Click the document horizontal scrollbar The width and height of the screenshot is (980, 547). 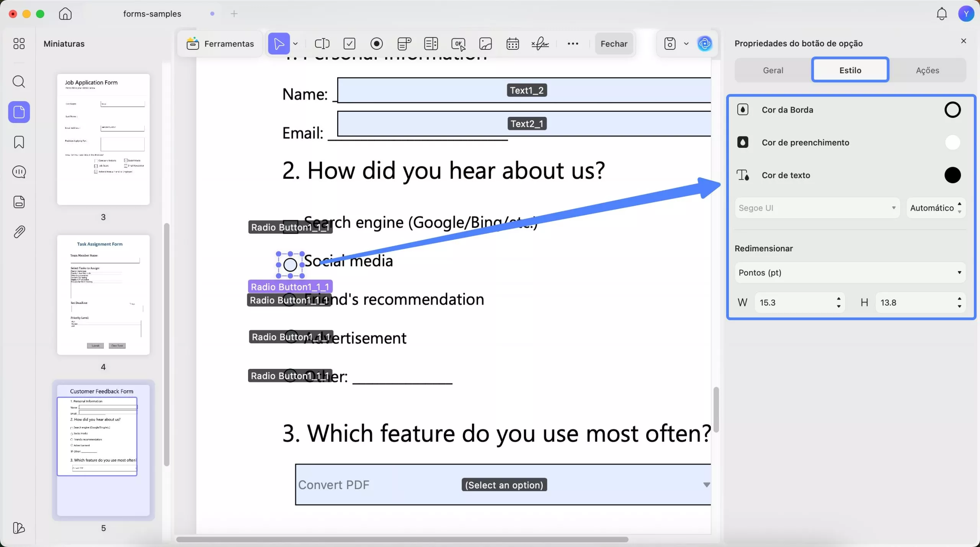coord(402,539)
